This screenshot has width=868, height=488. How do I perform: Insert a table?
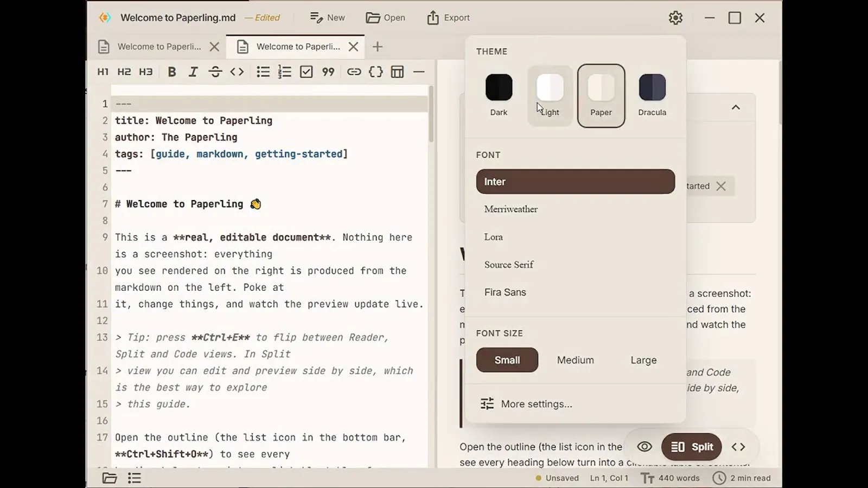coord(398,72)
